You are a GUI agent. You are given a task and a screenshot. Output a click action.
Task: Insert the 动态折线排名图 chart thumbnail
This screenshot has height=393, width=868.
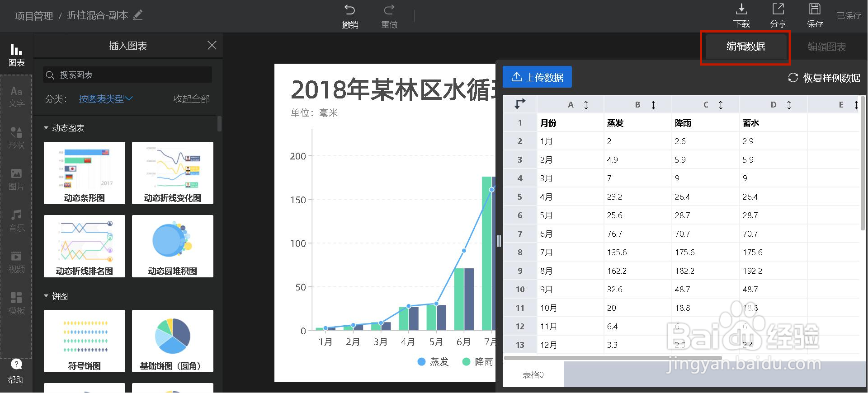[85, 246]
